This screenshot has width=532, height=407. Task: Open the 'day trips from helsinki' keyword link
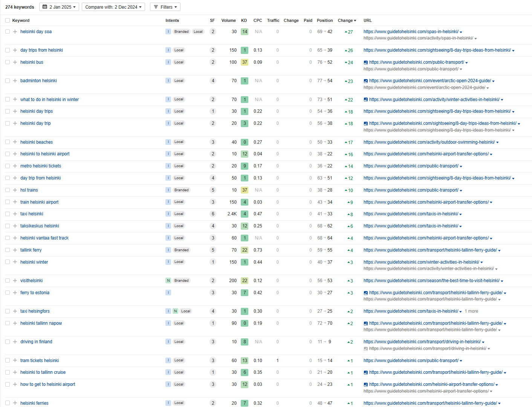[41, 50]
